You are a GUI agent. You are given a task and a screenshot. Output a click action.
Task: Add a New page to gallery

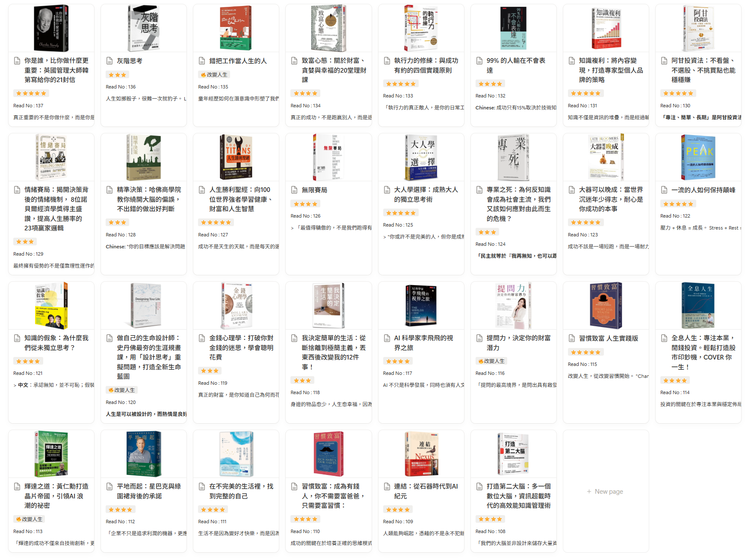tap(606, 492)
